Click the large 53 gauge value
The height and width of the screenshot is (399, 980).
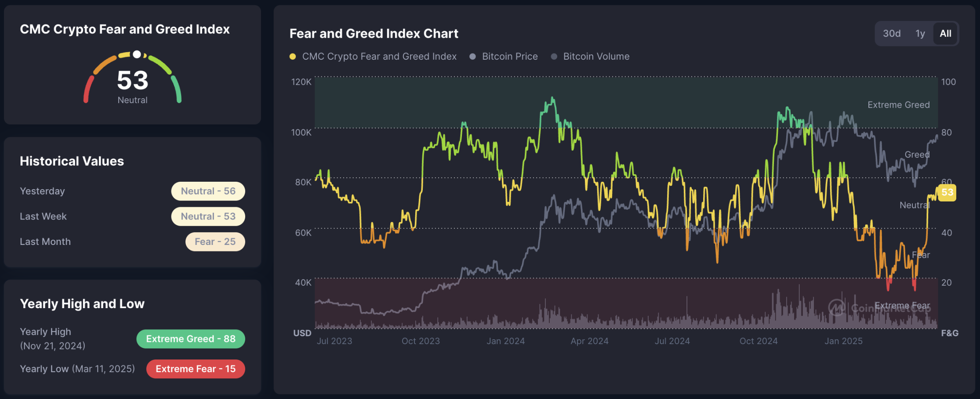133,81
